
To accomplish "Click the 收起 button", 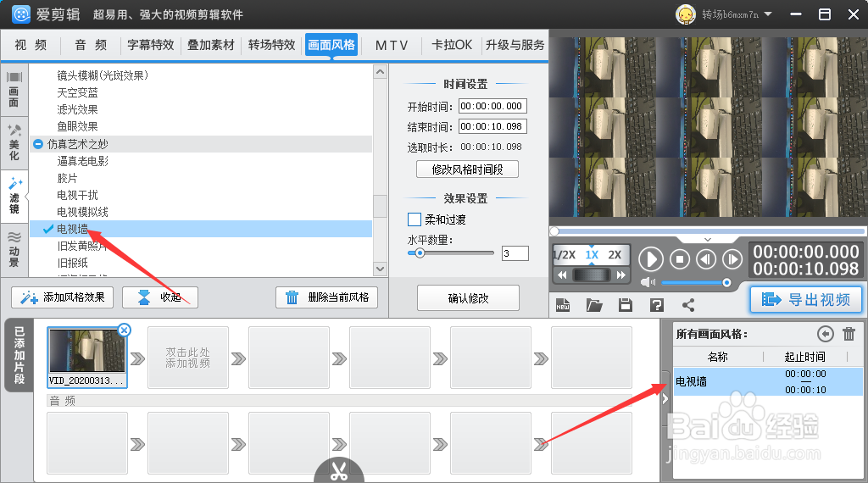I will coord(160,297).
